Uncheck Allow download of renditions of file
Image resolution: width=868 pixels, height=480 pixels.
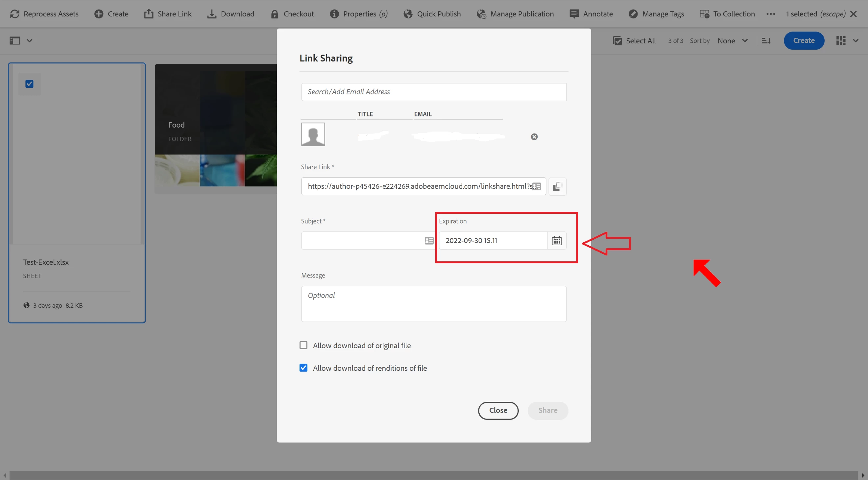click(x=303, y=368)
